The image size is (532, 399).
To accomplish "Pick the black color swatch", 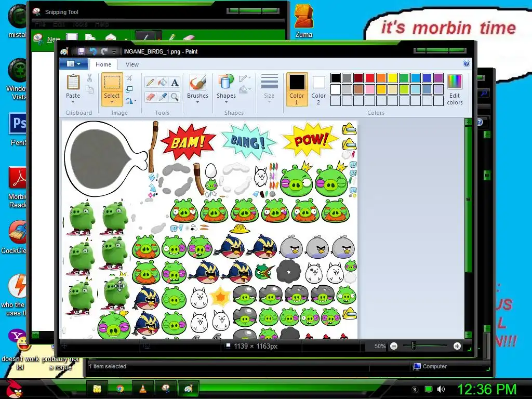I will (335, 78).
